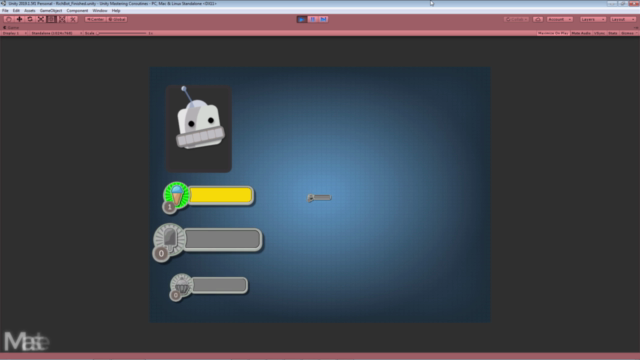Select the Rect tool

51,19
